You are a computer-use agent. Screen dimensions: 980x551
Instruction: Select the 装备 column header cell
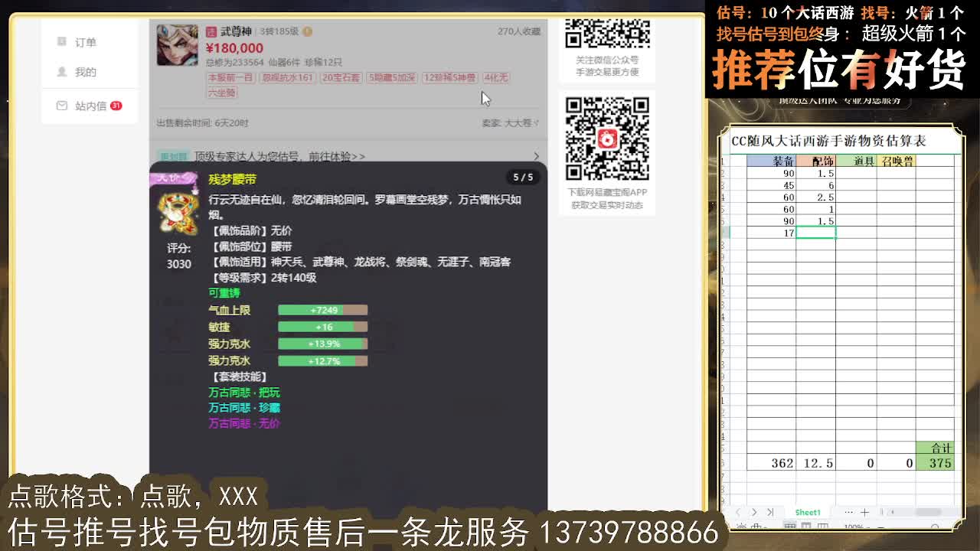(771, 161)
